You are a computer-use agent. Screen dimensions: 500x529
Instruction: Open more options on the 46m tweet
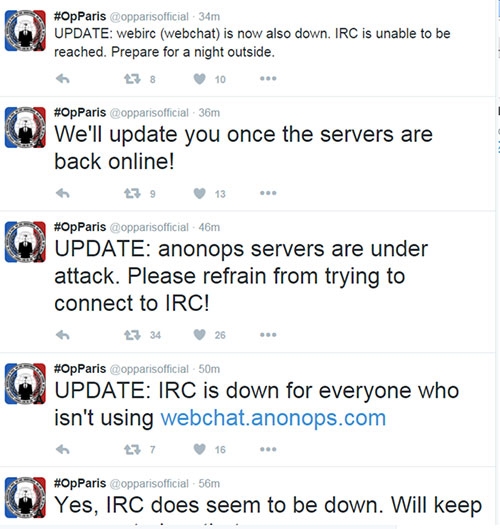[268, 335]
